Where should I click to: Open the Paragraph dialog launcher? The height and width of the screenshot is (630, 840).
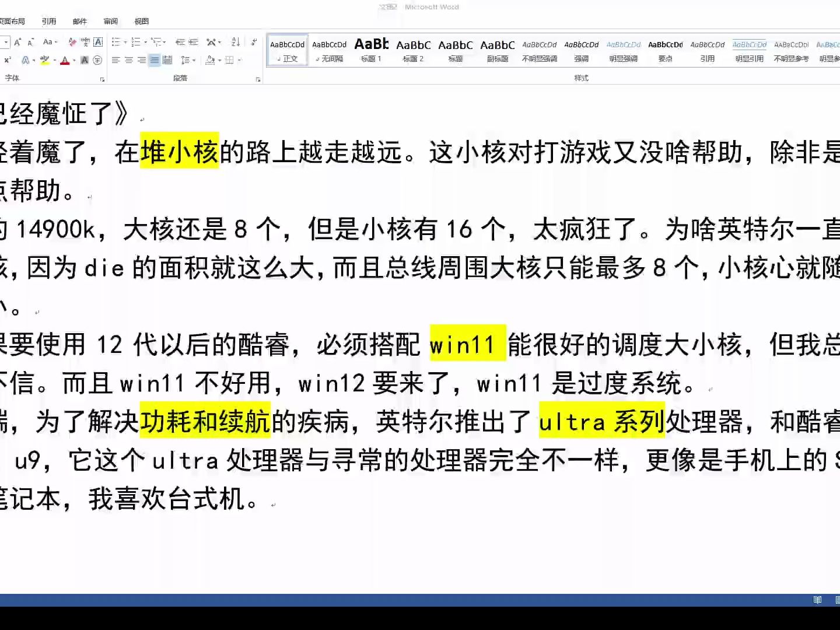point(258,79)
